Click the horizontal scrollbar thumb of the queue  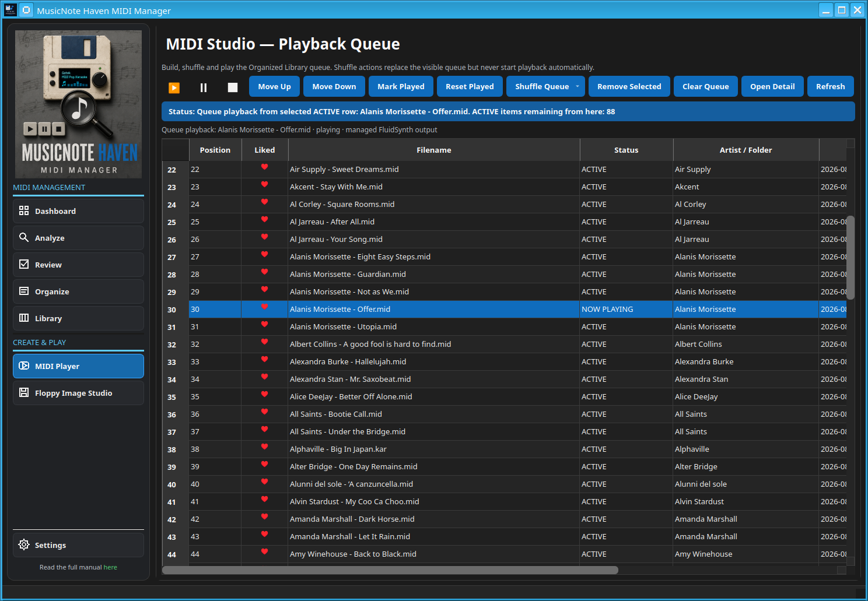[x=390, y=570]
